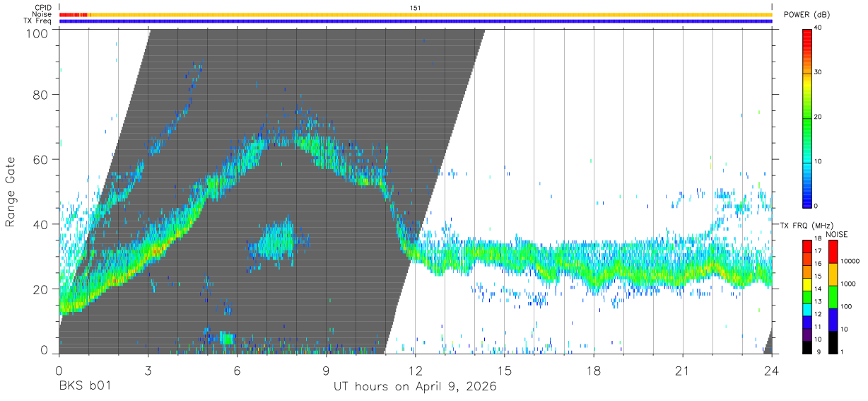Viewport: 868px width, 401px height.
Task: Click the range gate axis label '40'
Action: coord(41,224)
